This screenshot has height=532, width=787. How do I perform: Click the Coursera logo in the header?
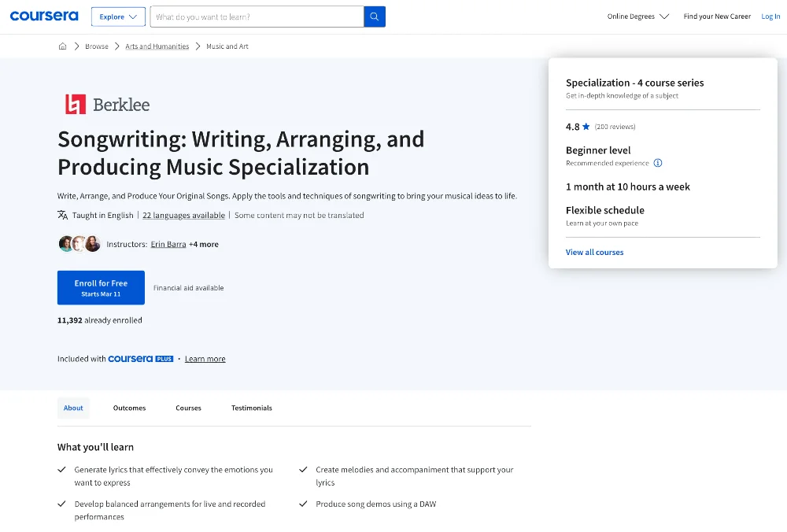(x=44, y=16)
